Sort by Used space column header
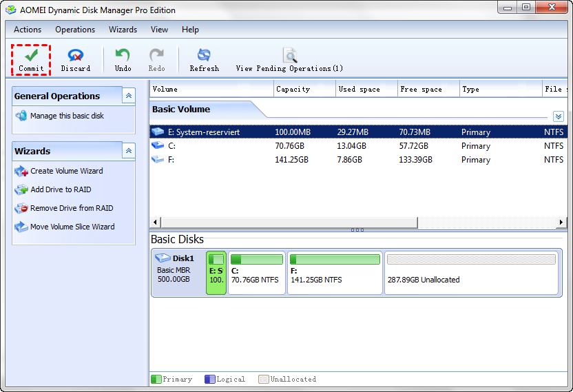Viewport: 573px width, 392px height. tap(366, 89)
